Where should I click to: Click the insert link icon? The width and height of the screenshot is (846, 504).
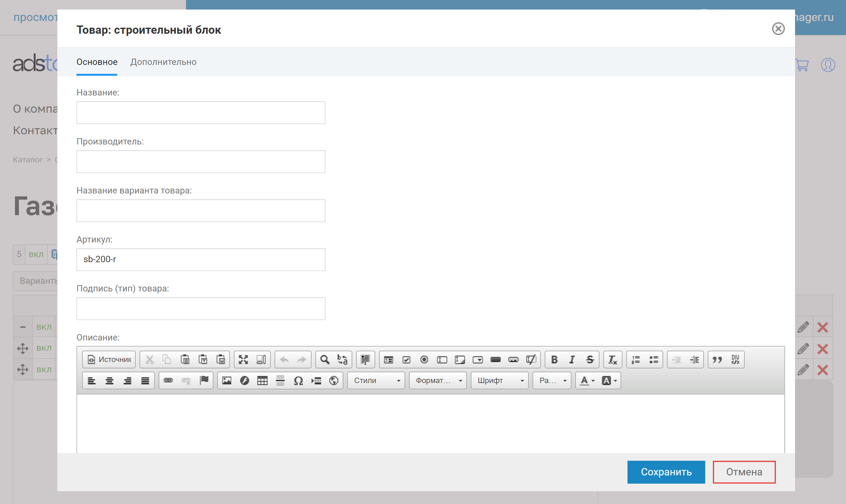168,381
